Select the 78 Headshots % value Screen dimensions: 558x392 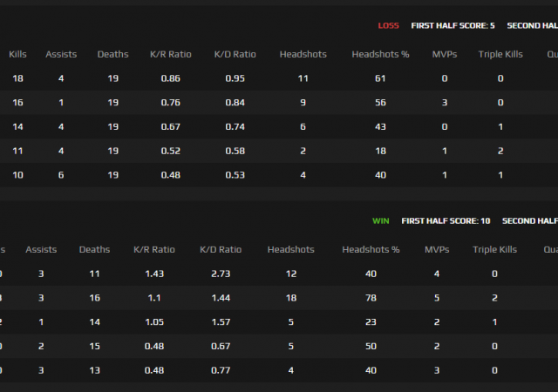tap(371, 298)
